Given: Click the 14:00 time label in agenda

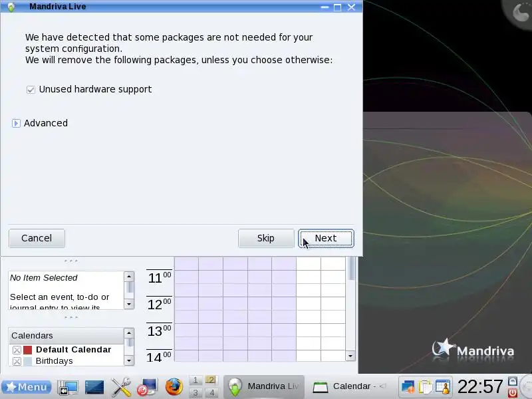Looking at the screenshot, I should tap(159, 357).
